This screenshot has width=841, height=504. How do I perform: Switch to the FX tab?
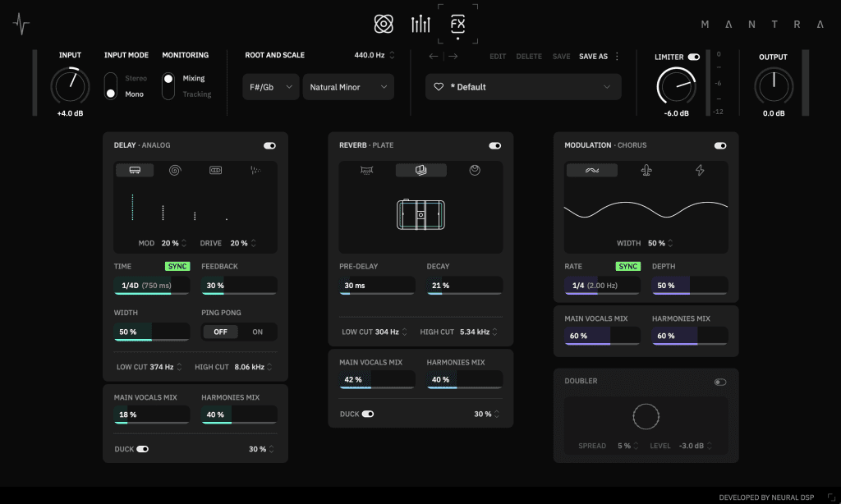[457, 24]
